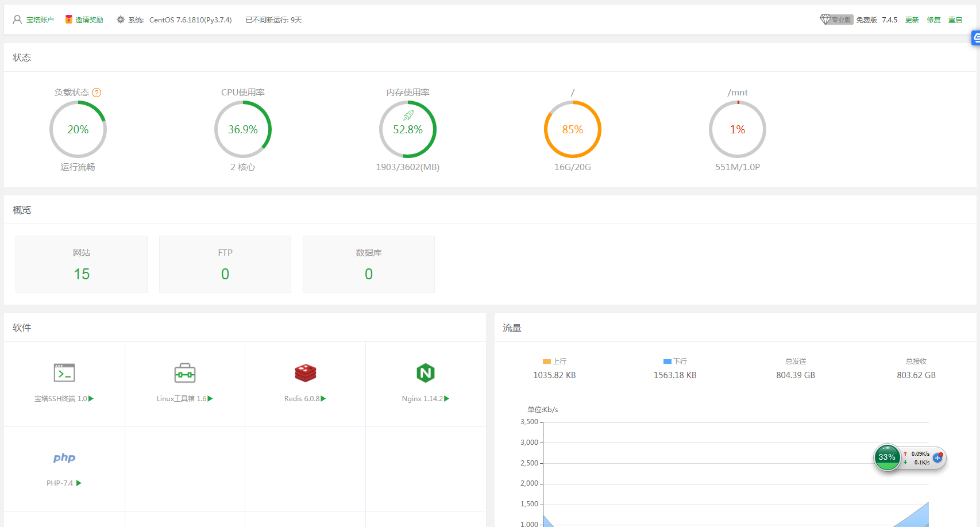The height and width of the screenshot is (527, 980).
Task: Toggle the 下行 downstream legend swatch
Action: click(668, 361)
